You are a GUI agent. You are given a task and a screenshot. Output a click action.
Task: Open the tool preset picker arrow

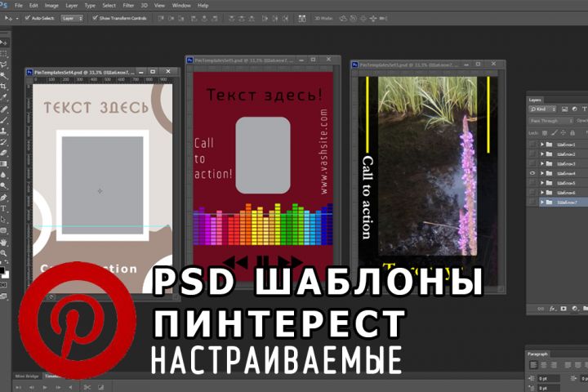(x=17, y=18)
